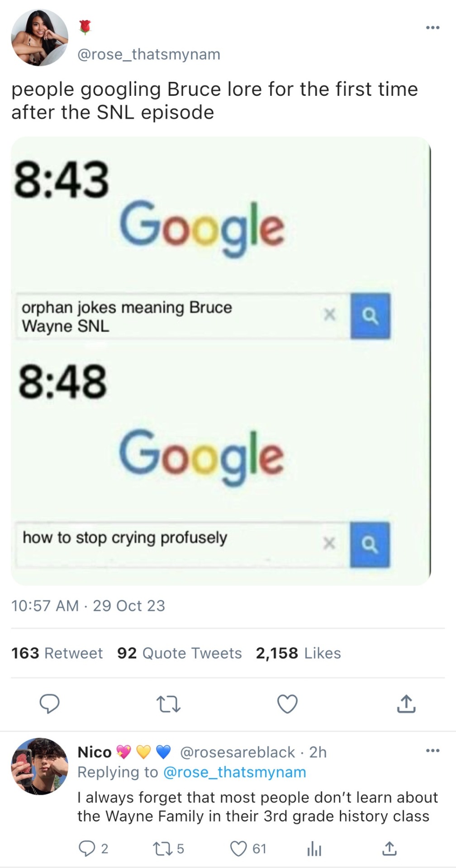Open the @rose_thatsmynam handle

coord(149,54)
